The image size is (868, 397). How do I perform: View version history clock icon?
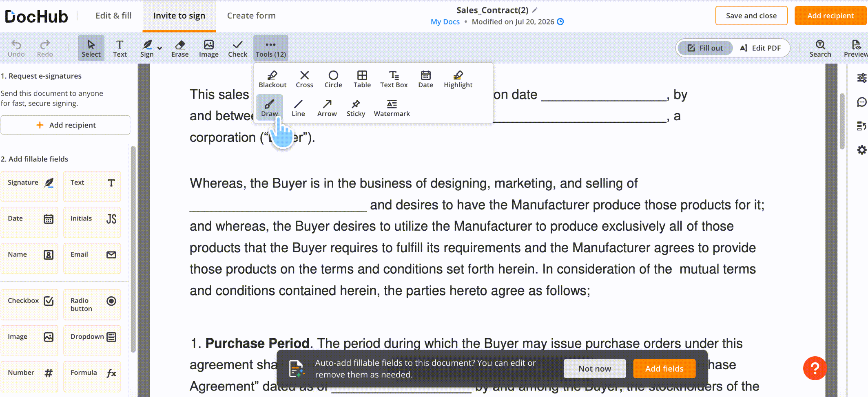point(560,22)
